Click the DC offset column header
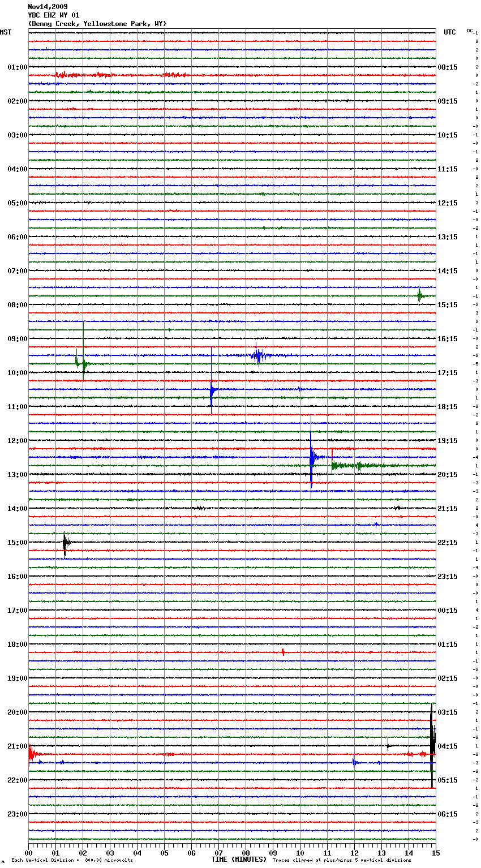This screenshot has height=868, width=481. pyautogui.click(x=470, y=31)
